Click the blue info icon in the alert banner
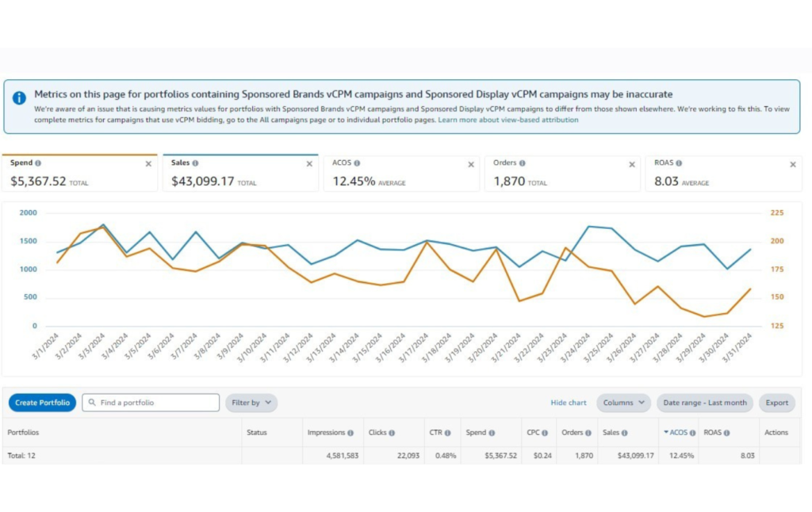 click(19, 97)
